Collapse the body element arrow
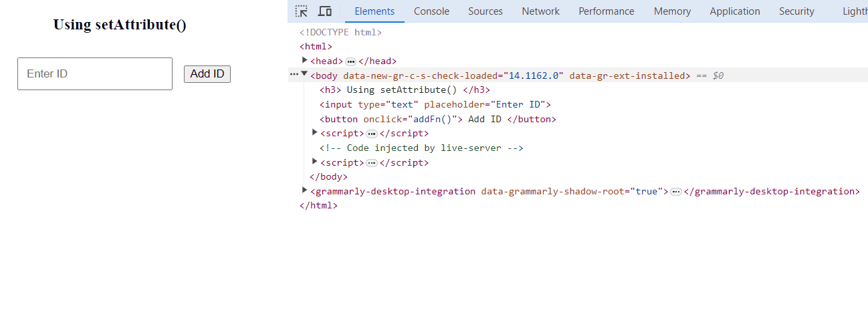This screenshot has width=868, height=332. (305, 75)
